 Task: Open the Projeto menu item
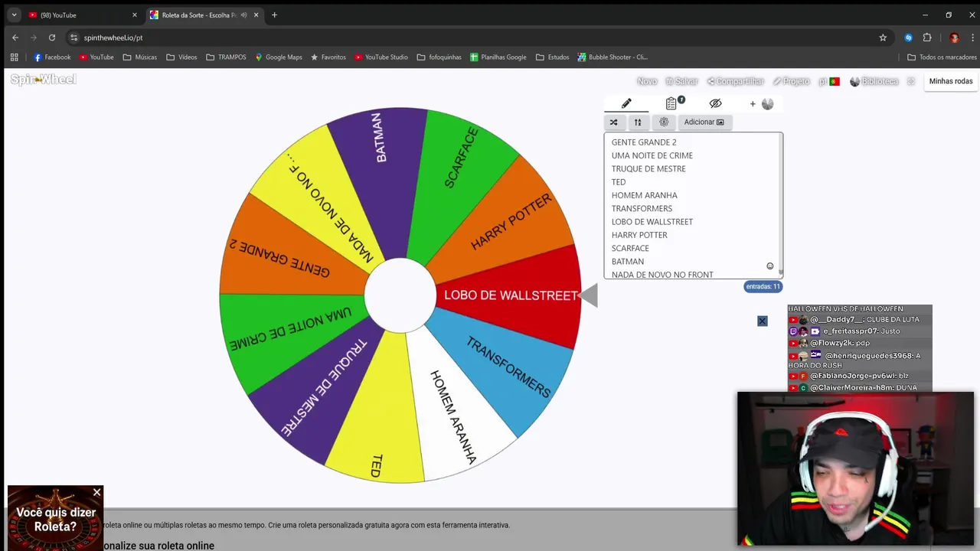point(792,81)
